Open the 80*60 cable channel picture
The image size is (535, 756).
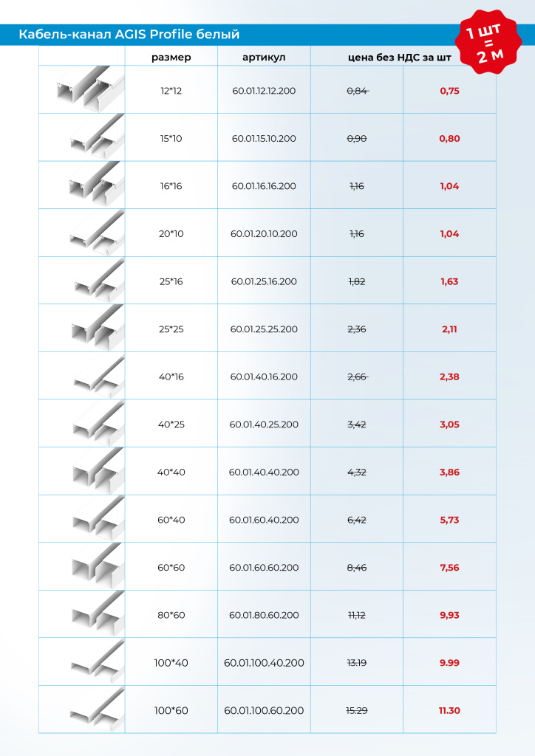pos(96,614)
